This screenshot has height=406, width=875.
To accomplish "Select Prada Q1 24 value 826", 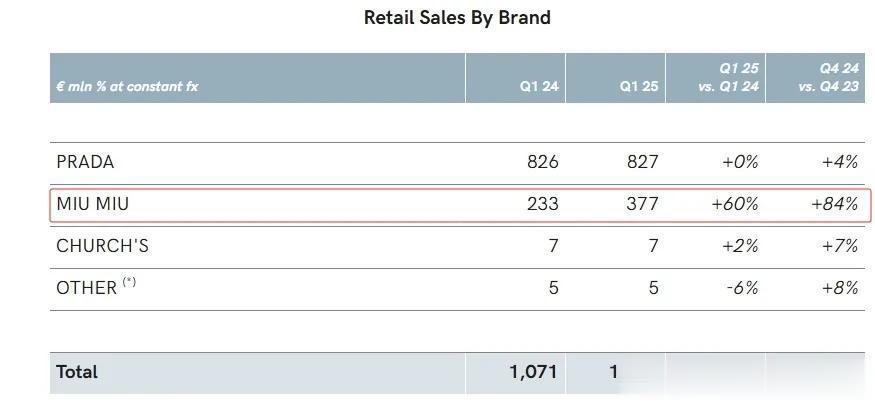I will pos(542,162).
